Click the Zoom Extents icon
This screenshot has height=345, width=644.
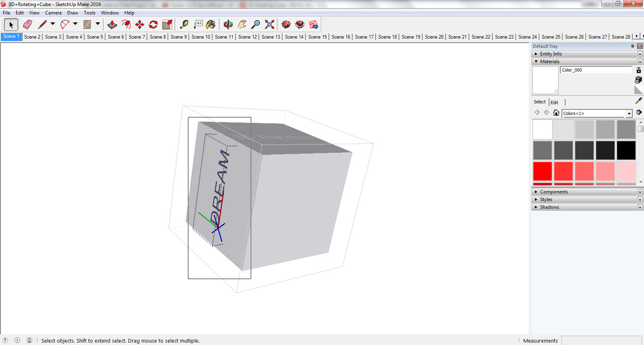tap(270, 25)
